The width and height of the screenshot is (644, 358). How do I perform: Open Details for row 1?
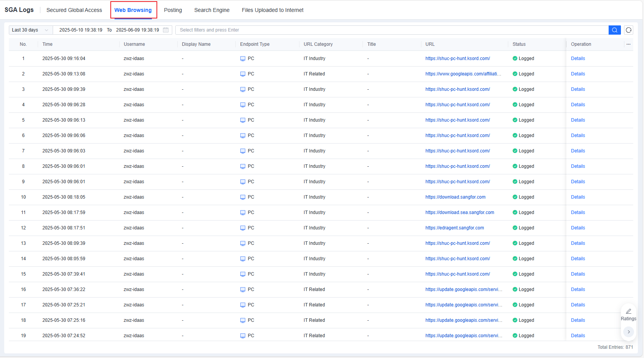[578, 59]
